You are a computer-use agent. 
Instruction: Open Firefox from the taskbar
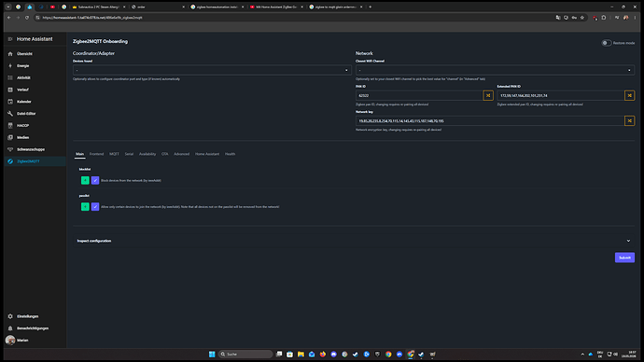pyautogui.click(x=322, y=355)
